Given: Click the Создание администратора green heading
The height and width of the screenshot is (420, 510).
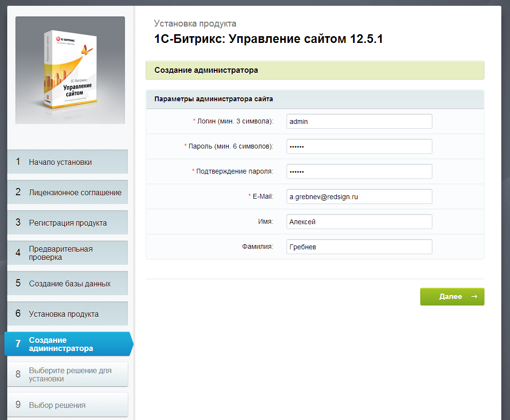Looking at the screenshot, I should [x=315, y=70].
